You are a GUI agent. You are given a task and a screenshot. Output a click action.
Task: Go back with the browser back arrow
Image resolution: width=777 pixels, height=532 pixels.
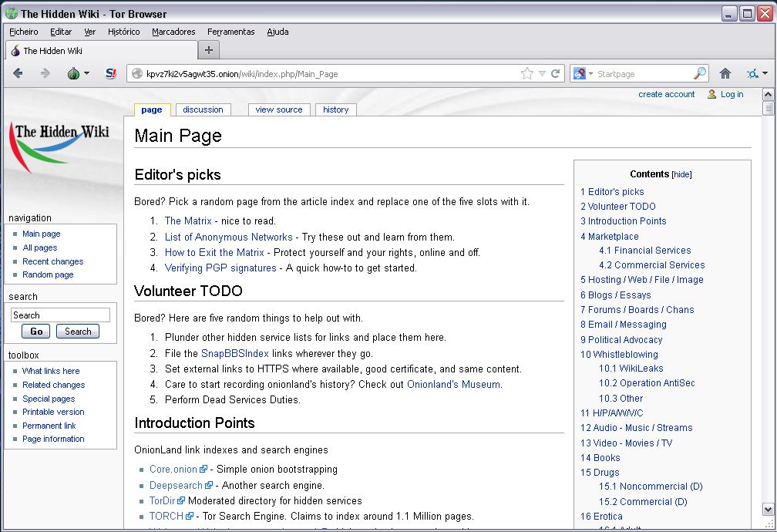coord(18,74)
